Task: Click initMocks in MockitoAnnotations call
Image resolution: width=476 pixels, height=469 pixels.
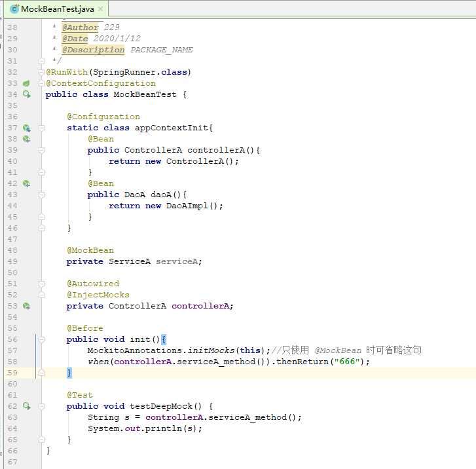Action: pyautogui.click(x=211, y=350)
